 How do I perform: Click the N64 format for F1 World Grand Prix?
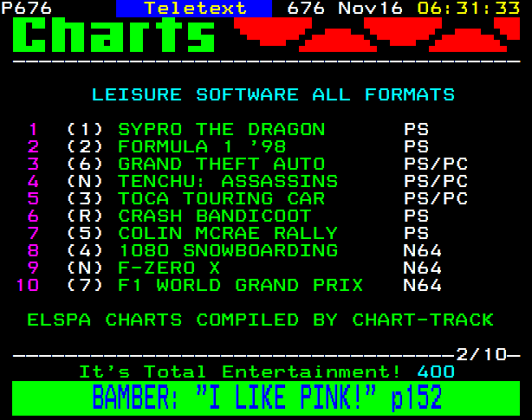[423, 285]
